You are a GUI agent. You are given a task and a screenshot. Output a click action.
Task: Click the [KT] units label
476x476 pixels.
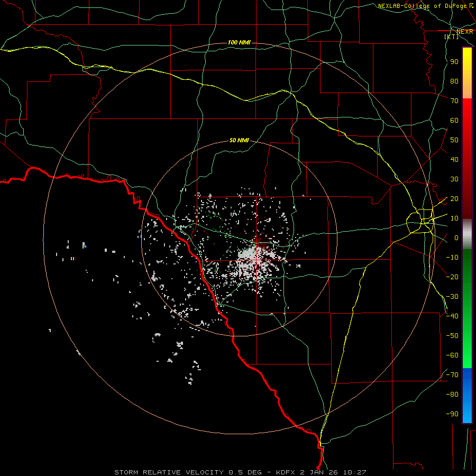pos(452,36)
